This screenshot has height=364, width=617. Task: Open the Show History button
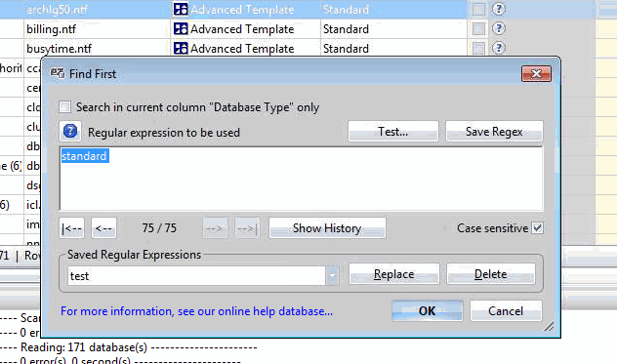click(327, 227)
